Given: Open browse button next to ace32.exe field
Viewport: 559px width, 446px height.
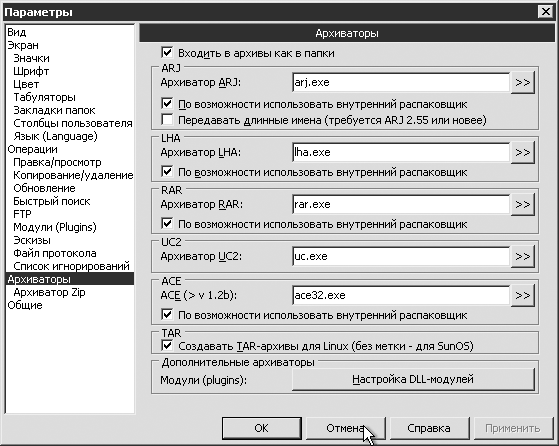Looking at the screenshot, I should [x=523, y=296].
